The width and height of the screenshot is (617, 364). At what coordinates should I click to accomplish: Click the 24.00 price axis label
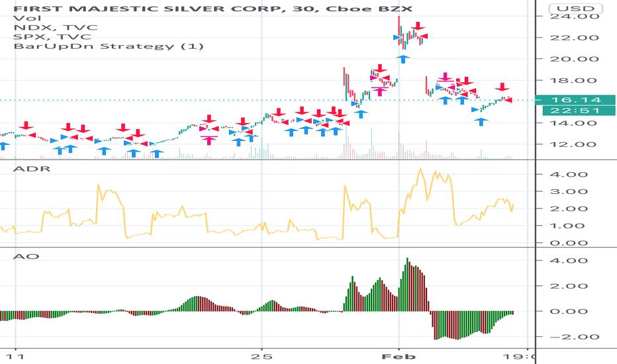click(x=575, y=16)
